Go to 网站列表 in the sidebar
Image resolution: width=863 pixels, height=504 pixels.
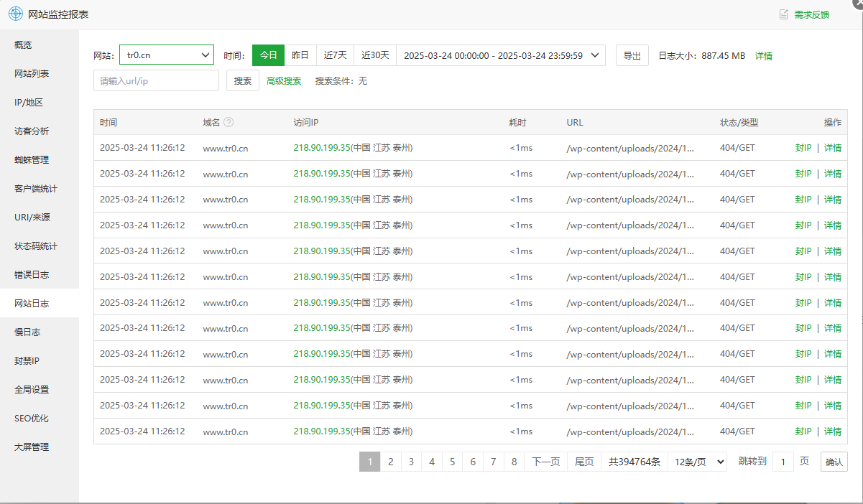(40, 74)
